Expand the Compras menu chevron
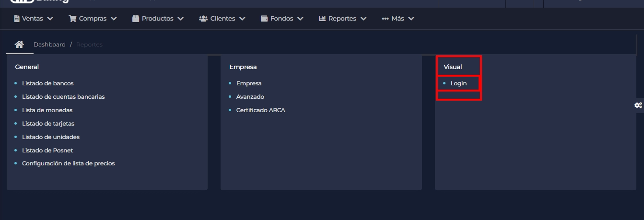This screenshot has width=644, height=220. coord(114,19)
